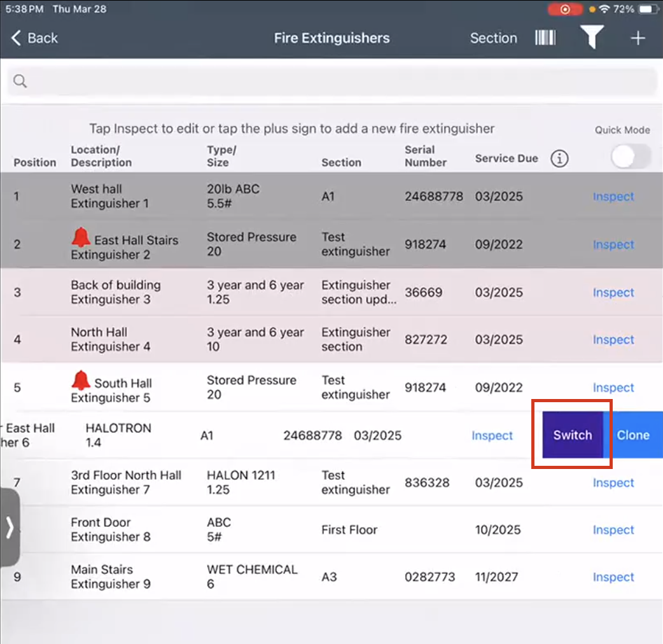663x644 pixels.
Task: Inspect West hall Extinguisher 1
Action: [x=613, y=197]
